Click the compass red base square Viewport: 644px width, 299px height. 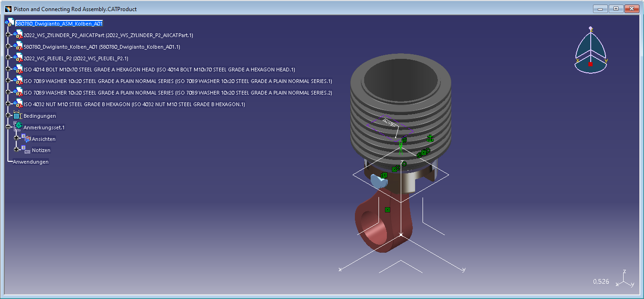[x=590, y=64]
